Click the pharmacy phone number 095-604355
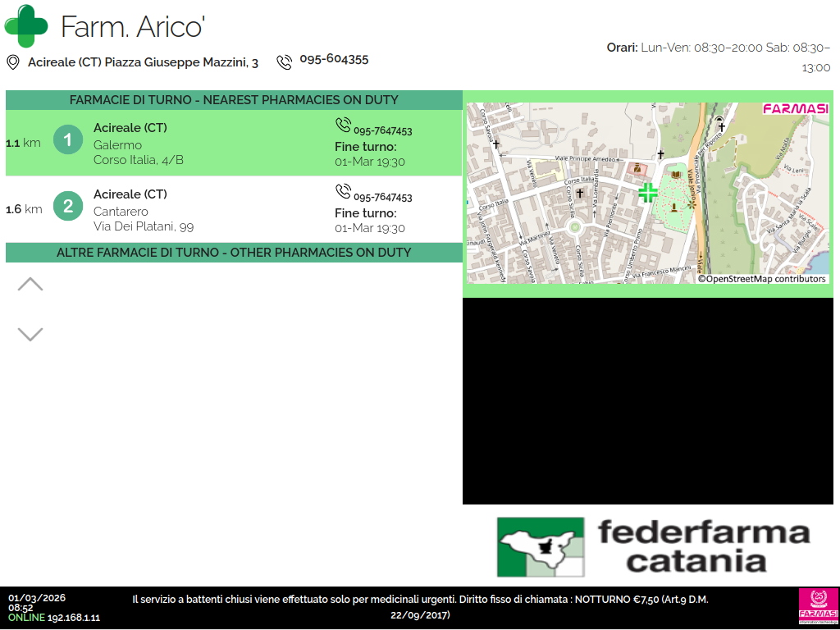Screen dimensions: 840x630 click(334, 60)
